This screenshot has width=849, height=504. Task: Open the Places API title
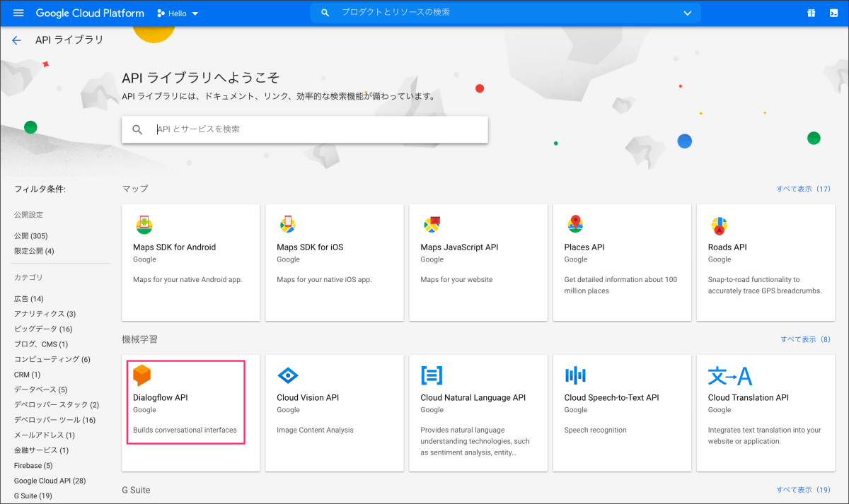pyautogui.click(x=584, y=247)
